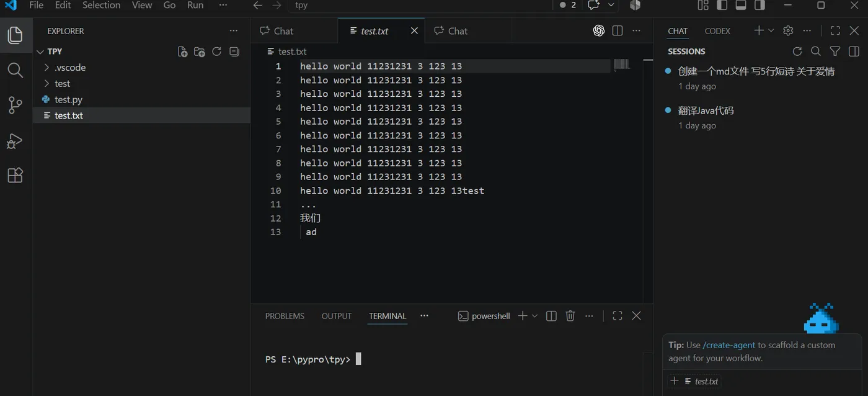The height and width of the screenshot is (396, 868).
Task: Open the Source Control view
Action: [15, 106]
